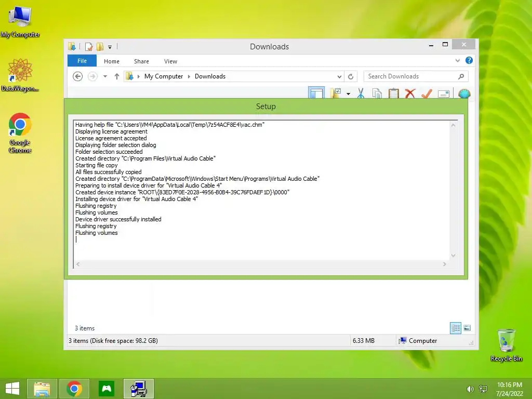Open Explorer help question mark
Viewport: 532px width, 399px height.
(x=469, y=60)
